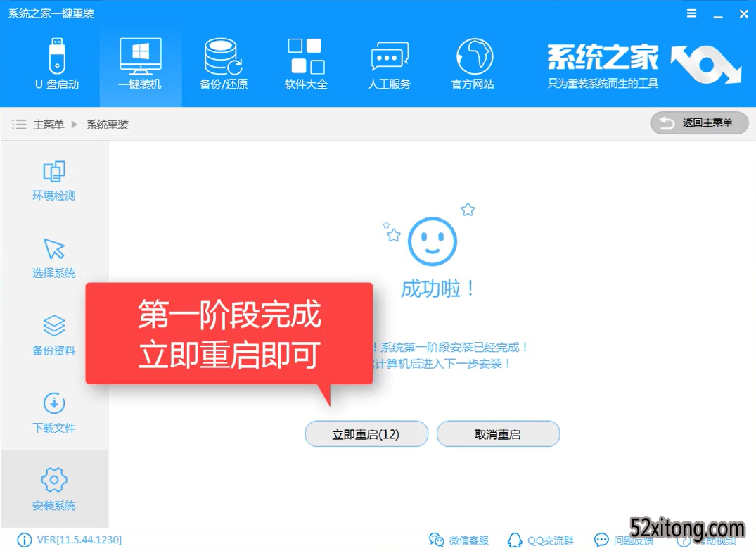Open the 软件大全 grid icon
This screenshot has width=756, height=551.
point(306,56)
